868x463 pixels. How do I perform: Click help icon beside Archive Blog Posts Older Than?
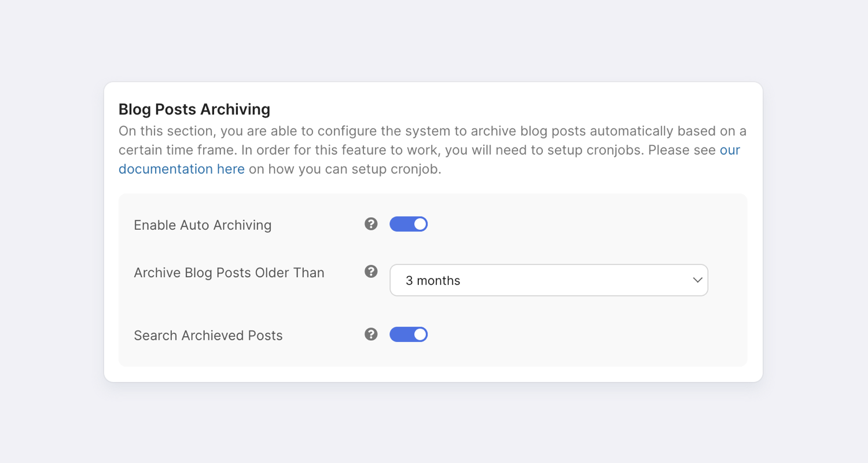coord(371,271)
